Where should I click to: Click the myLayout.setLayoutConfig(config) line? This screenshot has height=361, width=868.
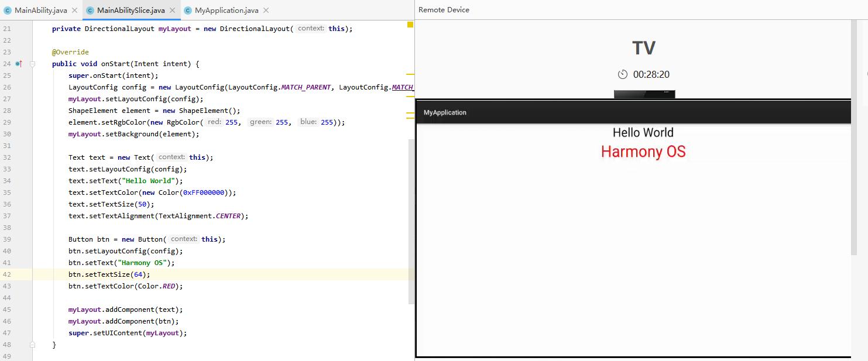pos(136,99)
